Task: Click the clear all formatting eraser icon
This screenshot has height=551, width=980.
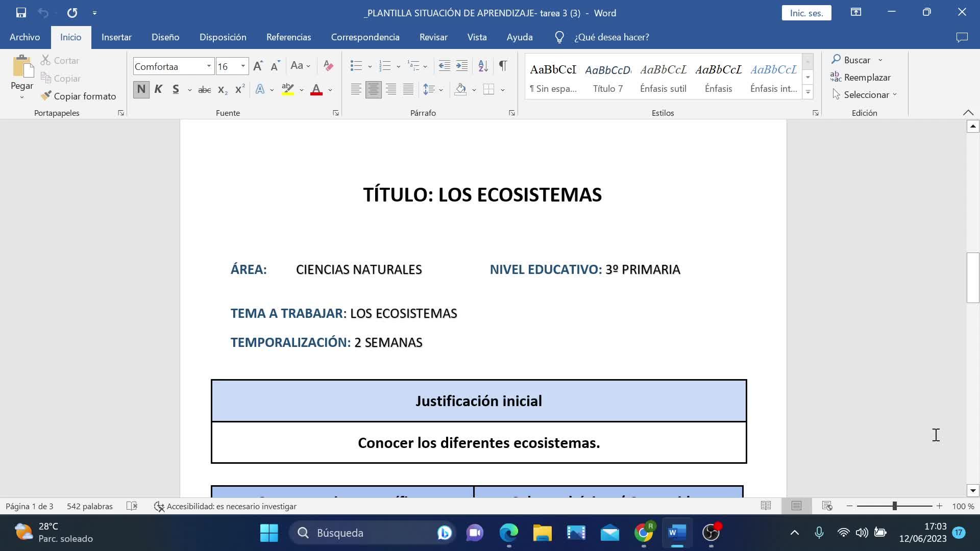Action: 328,66
